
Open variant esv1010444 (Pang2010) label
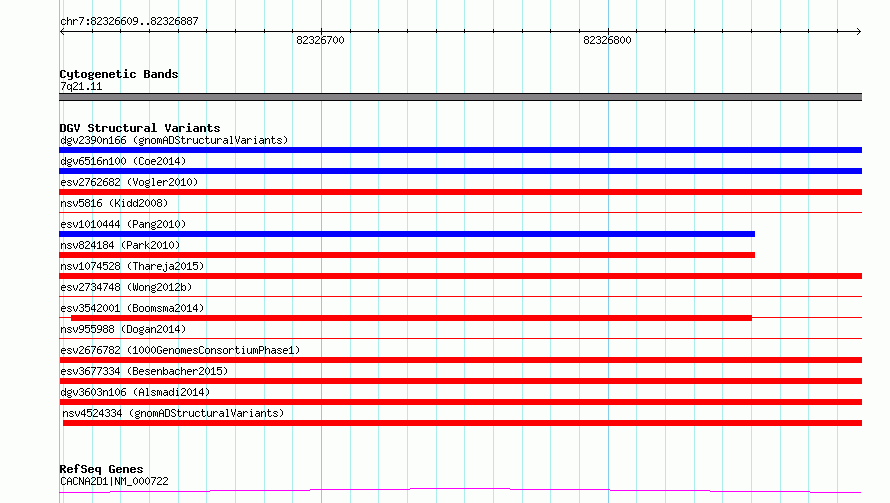[123, 224]
